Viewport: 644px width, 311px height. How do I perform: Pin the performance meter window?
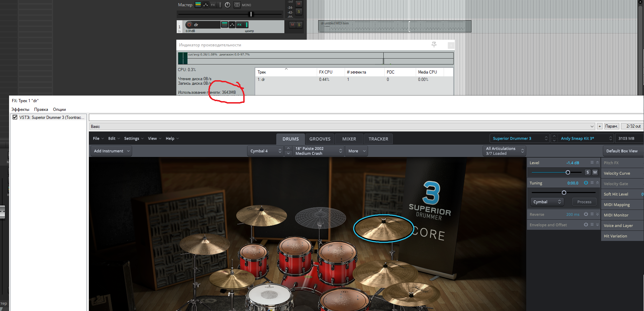pos(434,45)
